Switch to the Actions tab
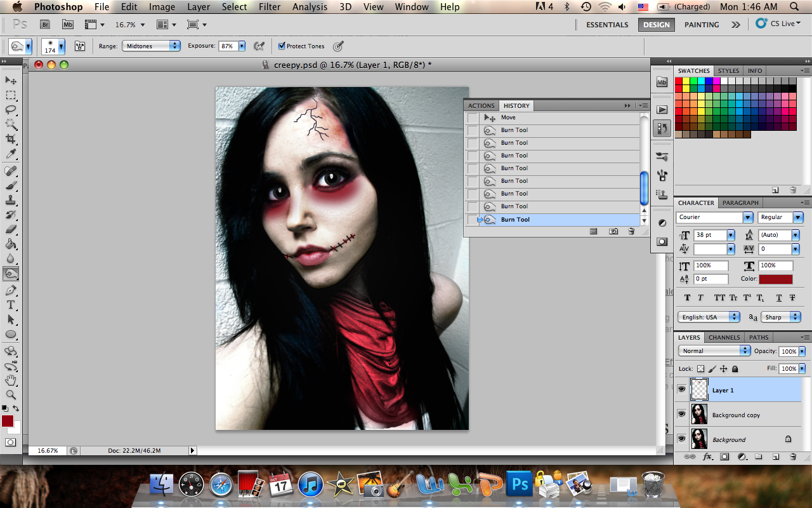Image resolution: width=812 pixels, height=508 pixels. (481, 106)
